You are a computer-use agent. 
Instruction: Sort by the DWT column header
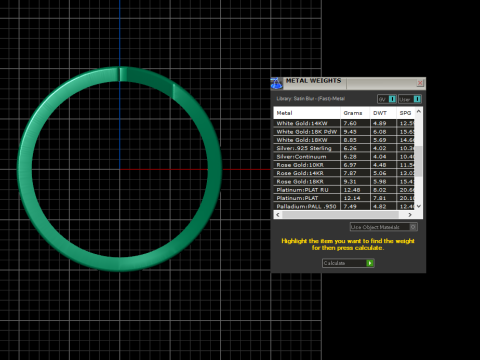[x=383, y=113]
